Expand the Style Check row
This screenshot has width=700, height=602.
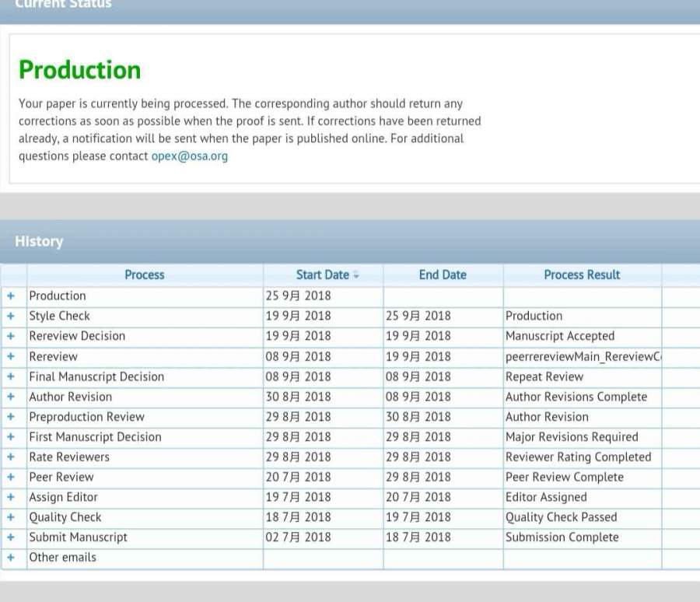(11, 317)
